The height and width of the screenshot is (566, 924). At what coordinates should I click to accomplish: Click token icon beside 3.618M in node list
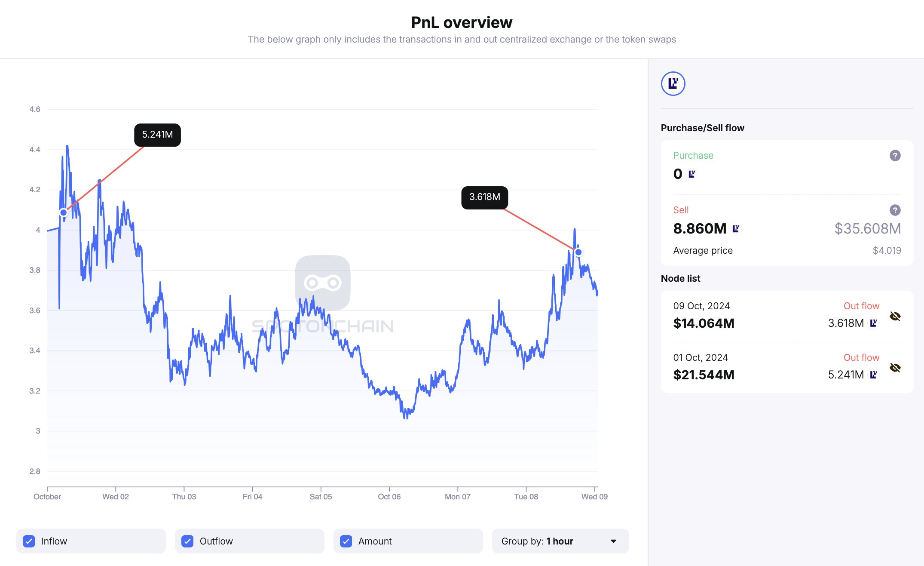point(873,323)
